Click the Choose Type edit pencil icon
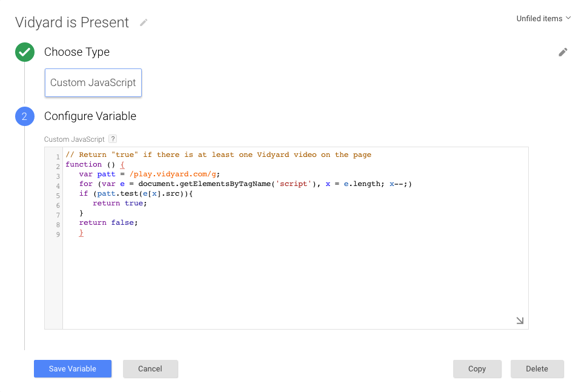 pyautogui.click(x=563, y=52)
